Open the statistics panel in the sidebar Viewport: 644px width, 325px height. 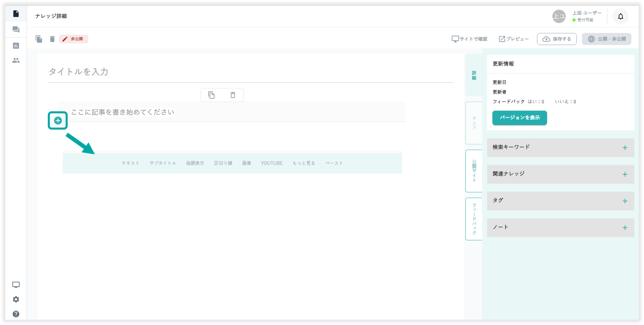16,46
